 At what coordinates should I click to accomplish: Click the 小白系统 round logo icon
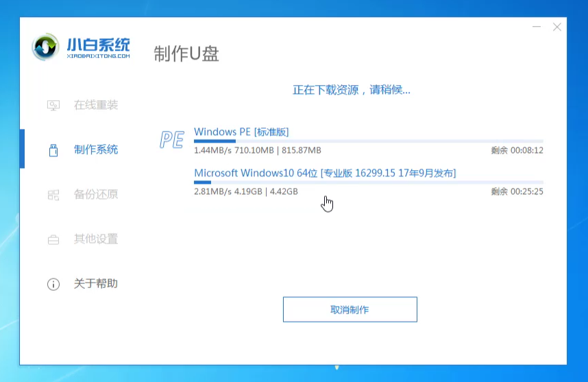point(47,47)
